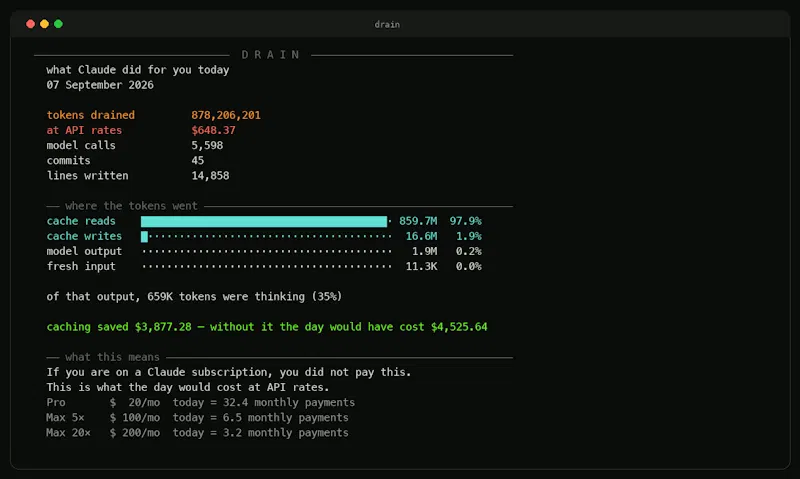Click the 'commits' label
Image resolution: width=800 pixels, height=479 pixels.
68,161
